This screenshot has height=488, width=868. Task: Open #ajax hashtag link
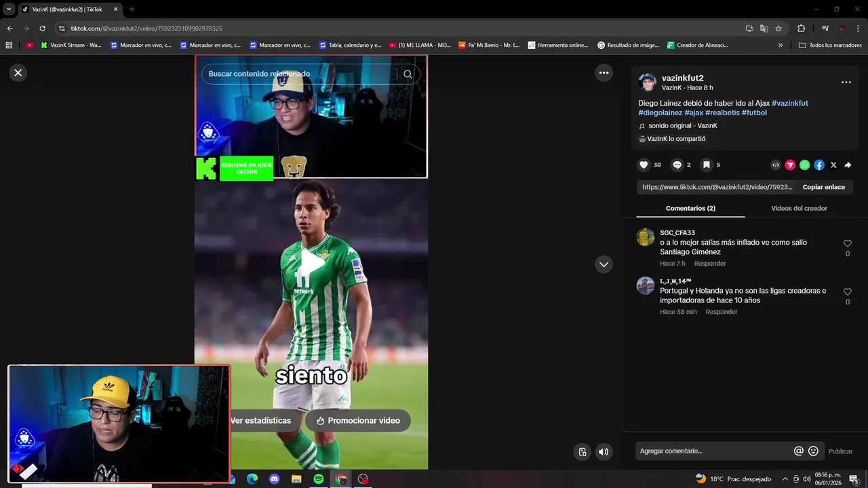pyautogui.click(x=694, y=113)
